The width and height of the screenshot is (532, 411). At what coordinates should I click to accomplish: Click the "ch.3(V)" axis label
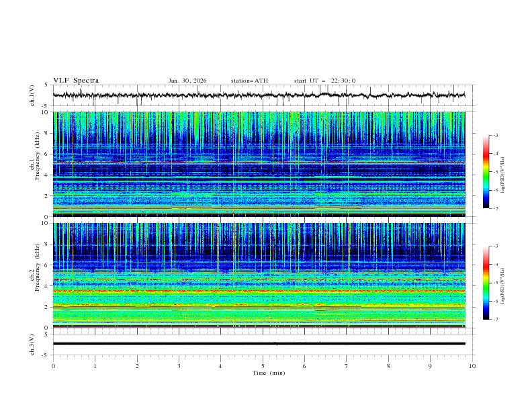32,345
